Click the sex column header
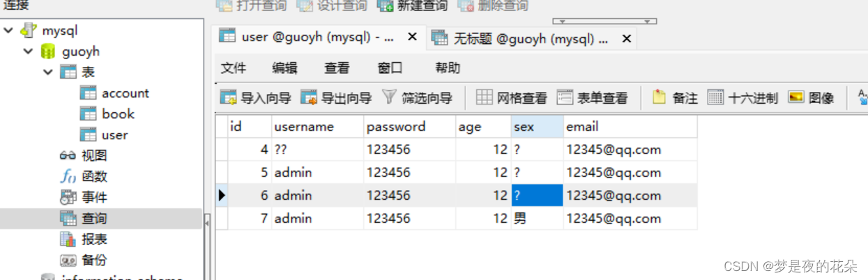Image resolution: width=868 pixels, height=280 pixels. (x=537, y=126)
